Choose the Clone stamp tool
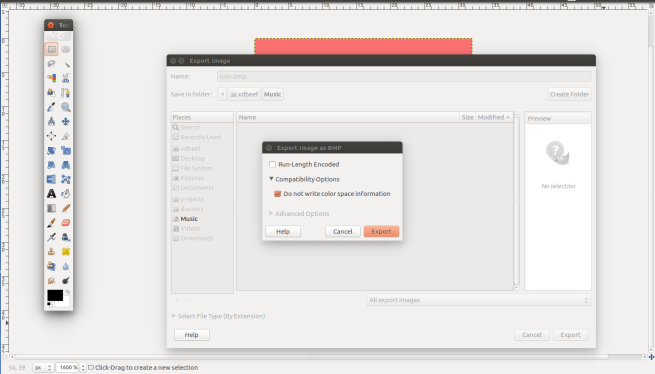 (51, 252)
